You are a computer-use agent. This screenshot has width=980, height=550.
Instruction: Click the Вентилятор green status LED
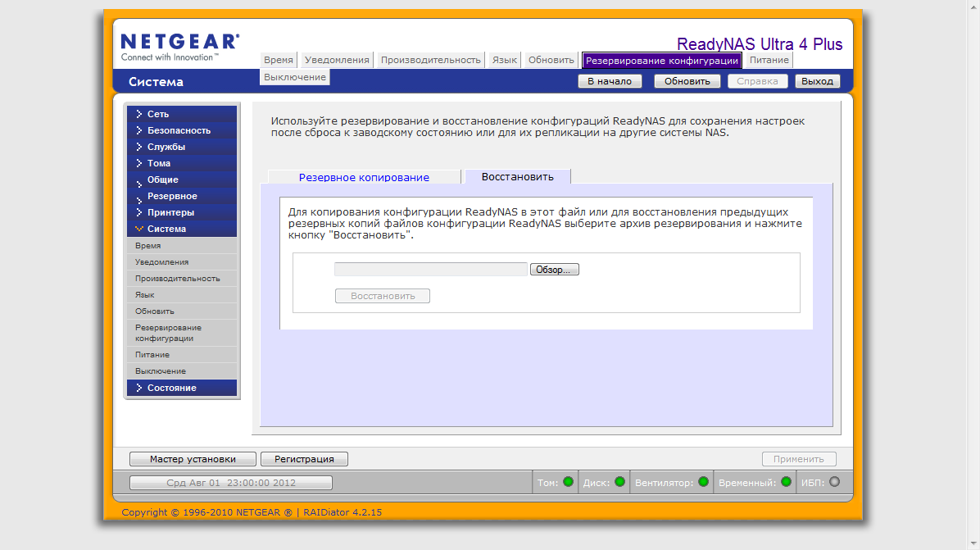coord(704,482)
